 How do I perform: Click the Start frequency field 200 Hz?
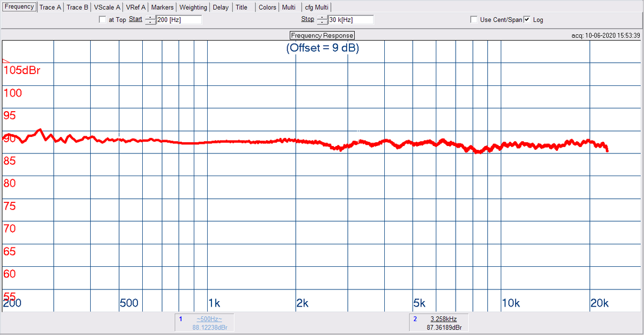tap(179, 20)
